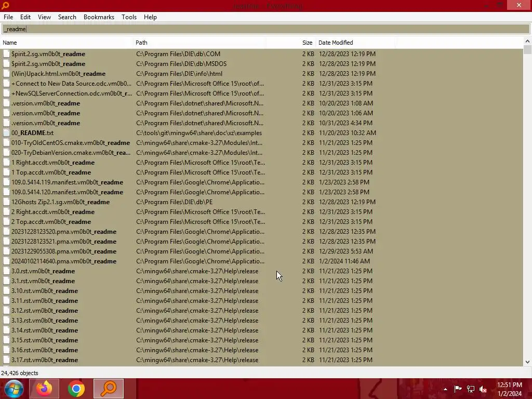The height and width of the screenshot is (399, 532).
Task: Click path C:\Program Files\DIE\db\COM
Action: [178, 54]
